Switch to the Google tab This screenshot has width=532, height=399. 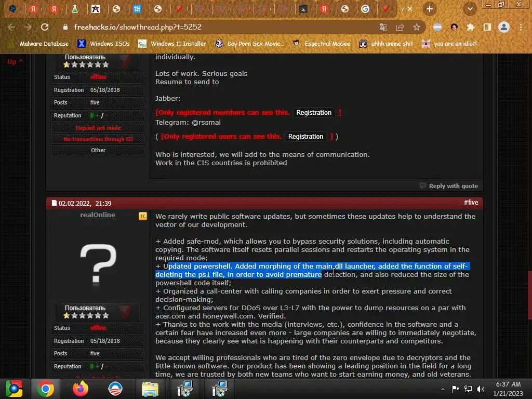[x=365, y=9]
